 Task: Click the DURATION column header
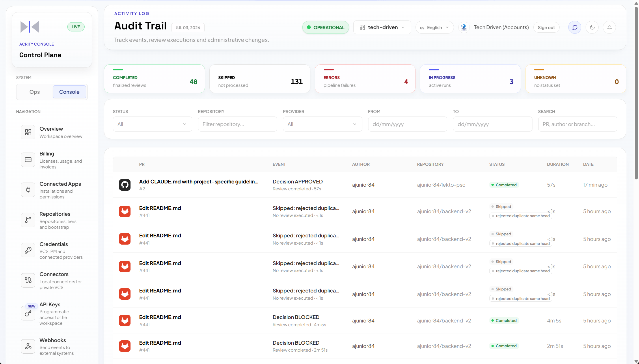pos(558,164)
